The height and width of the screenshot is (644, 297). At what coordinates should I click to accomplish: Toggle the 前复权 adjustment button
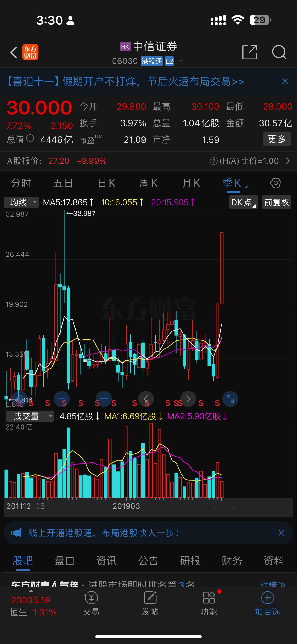277,202
